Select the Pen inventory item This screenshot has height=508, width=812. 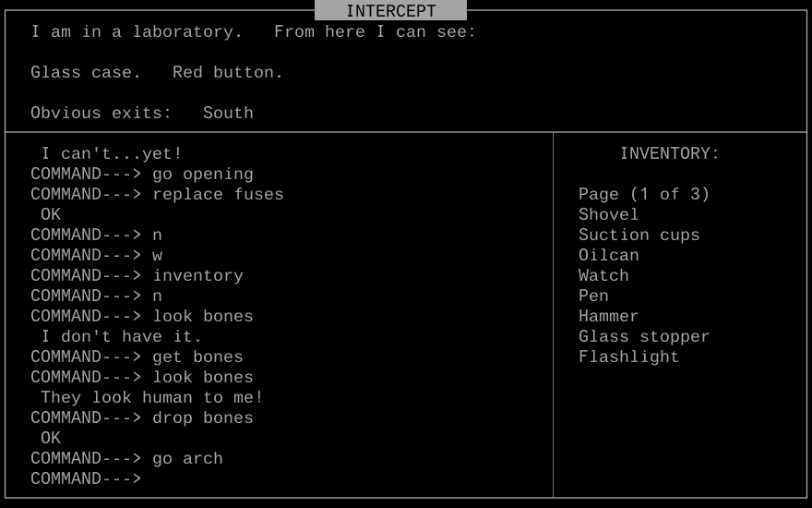593,296
